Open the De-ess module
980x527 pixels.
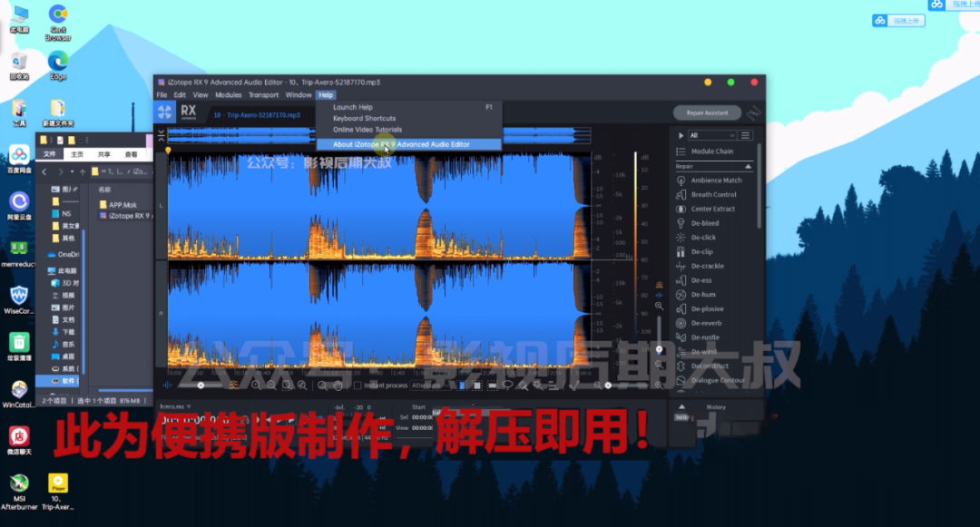coord(701,280)
